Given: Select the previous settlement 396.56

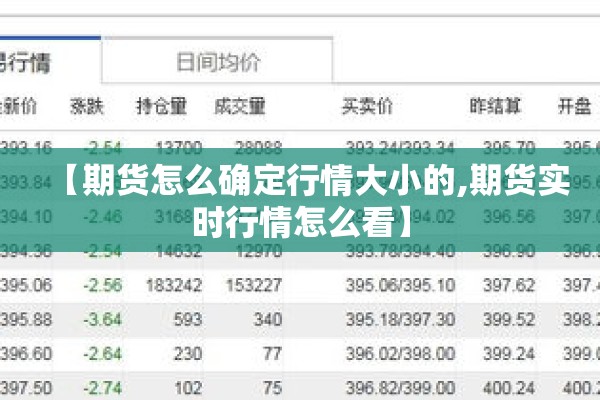Looking at the screenshot, I should click(x=509, y=217).
